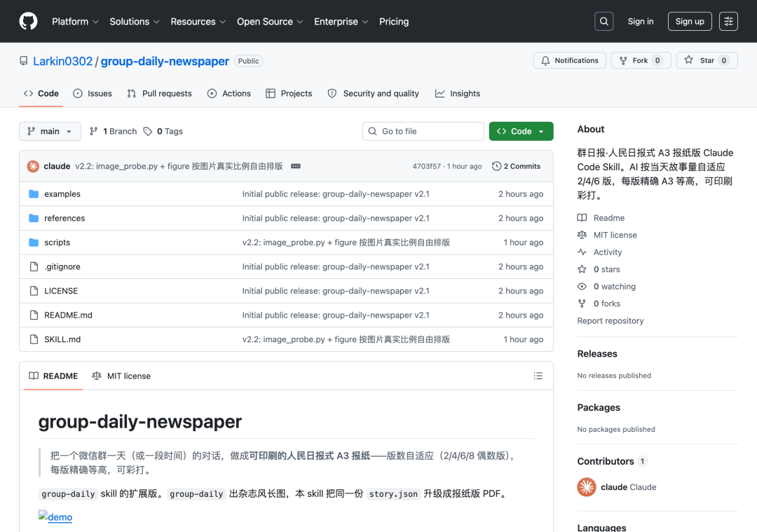Click the claude contributor avatar
Image resolution: width=757 pixels, height=532 pixels.
(x=587, y=487)
